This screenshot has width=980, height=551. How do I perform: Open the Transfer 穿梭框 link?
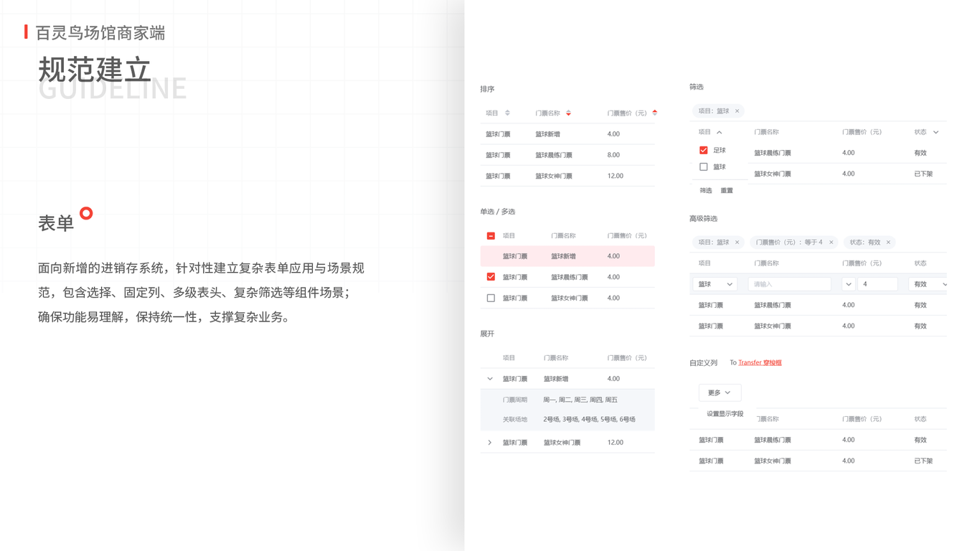click(760, 363)
